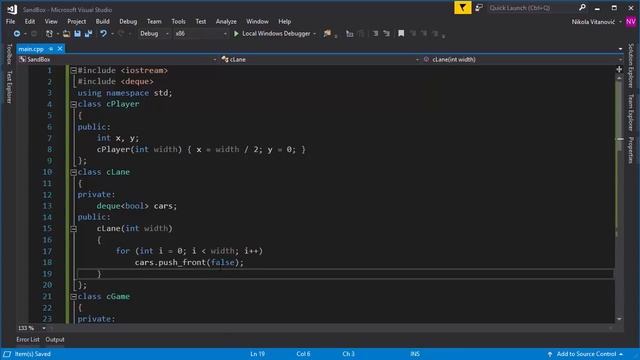Click the Navigate Backward toolbar icon

point(17,33)
